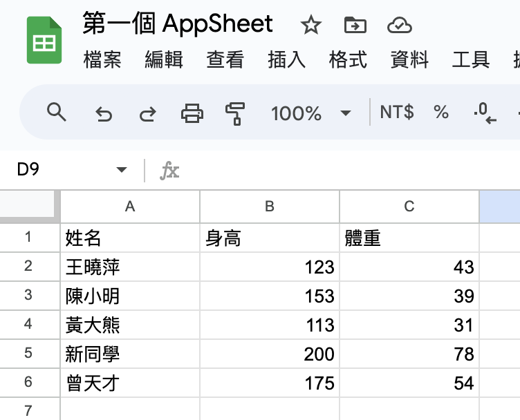Click the document title 第一個 AppSheet

tap(178, 24)
